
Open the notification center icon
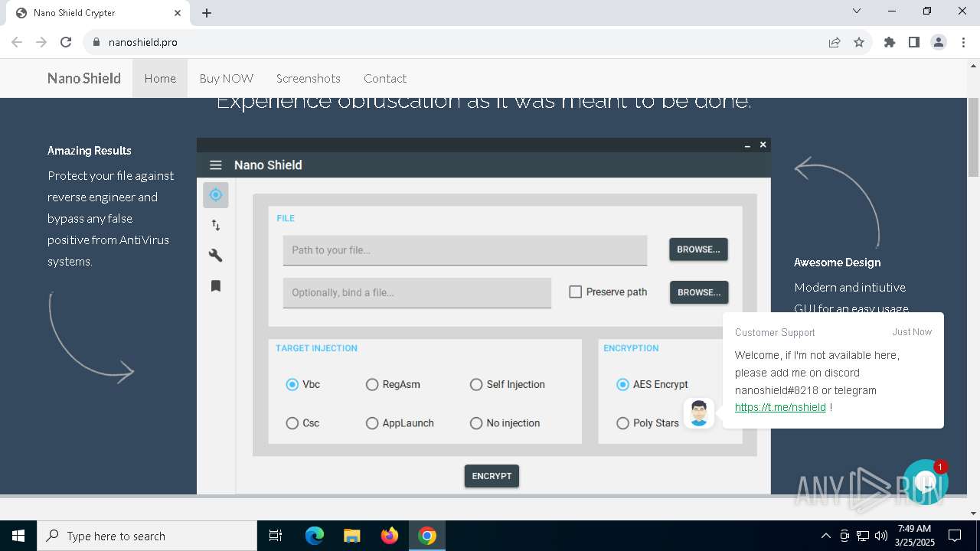955,536
